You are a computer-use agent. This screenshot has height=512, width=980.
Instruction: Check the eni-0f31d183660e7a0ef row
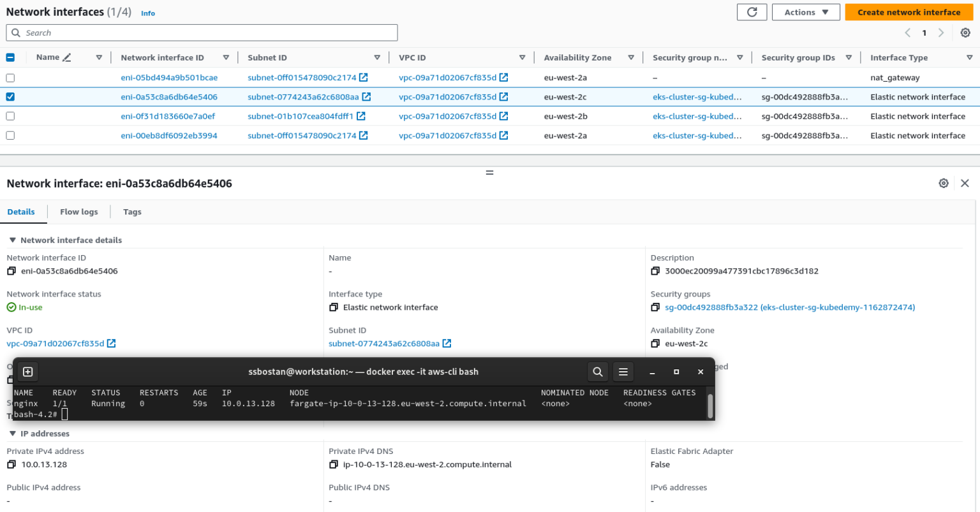point(10,115)
